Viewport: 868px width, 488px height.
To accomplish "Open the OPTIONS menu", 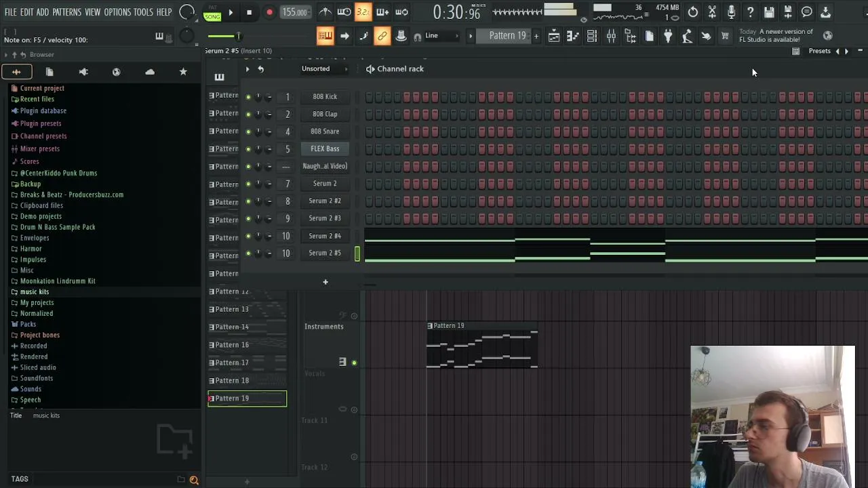I will tap(117, 12).
